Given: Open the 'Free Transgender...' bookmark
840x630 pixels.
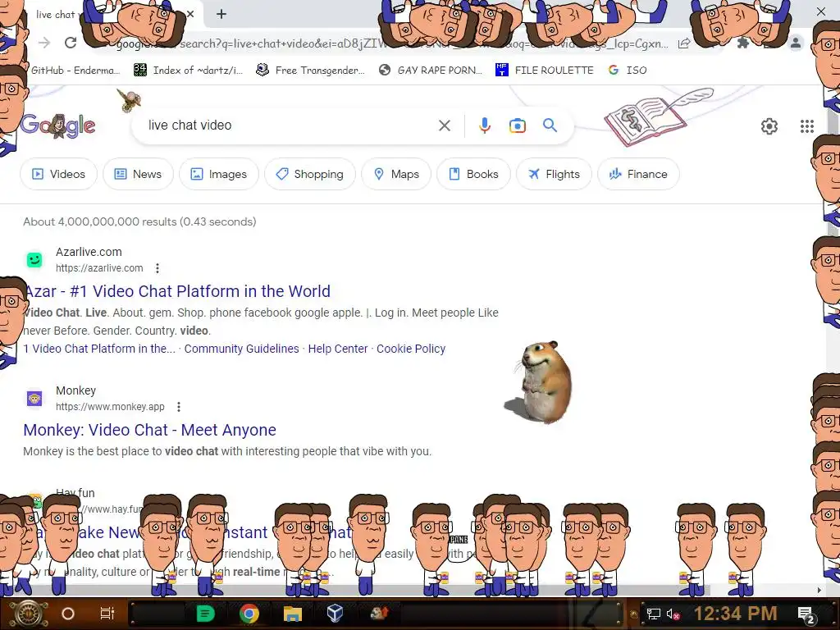Looking at the screenshot, I should (x=310, y=71).
